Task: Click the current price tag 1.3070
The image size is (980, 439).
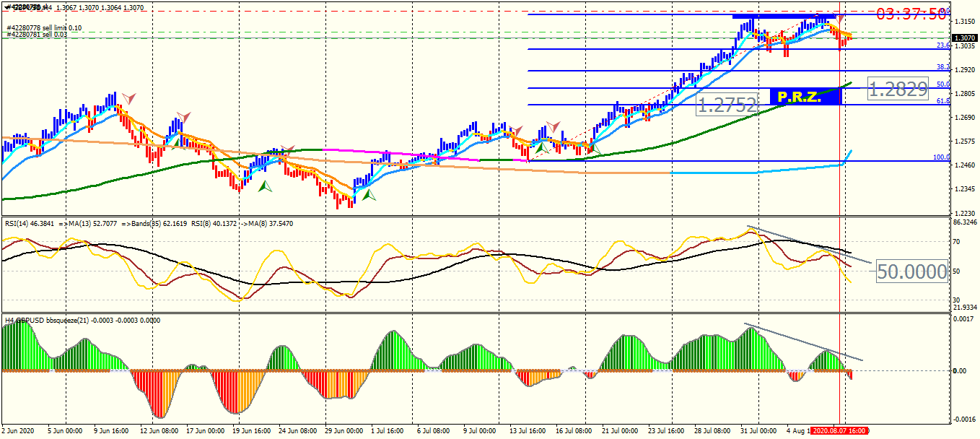Action: [965, 38]
